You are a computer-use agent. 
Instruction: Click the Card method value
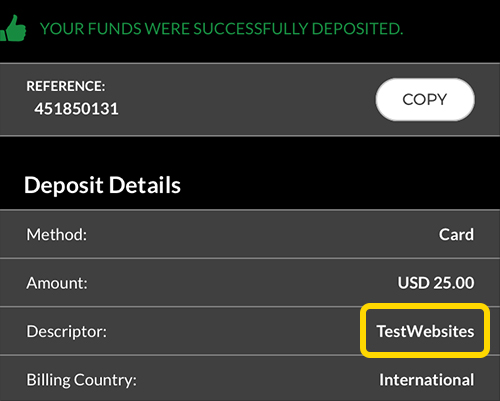click(456, 235)
